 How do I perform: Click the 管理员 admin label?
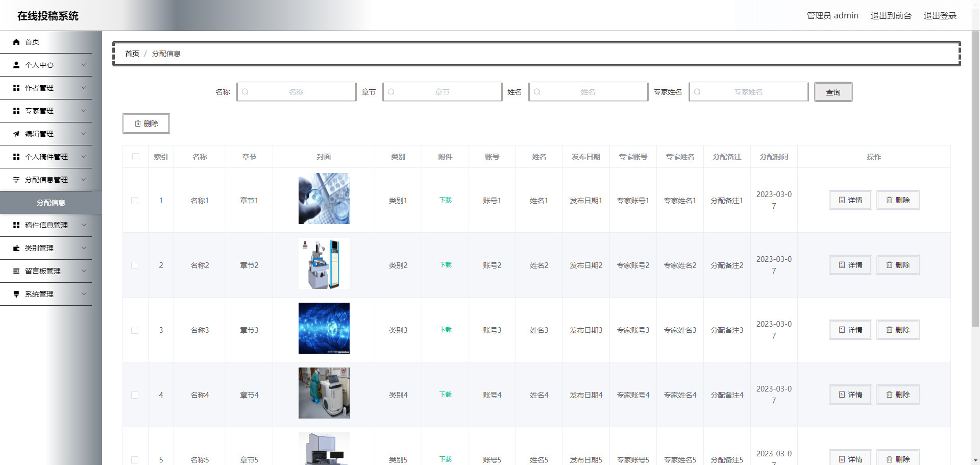tap(832, 16)
